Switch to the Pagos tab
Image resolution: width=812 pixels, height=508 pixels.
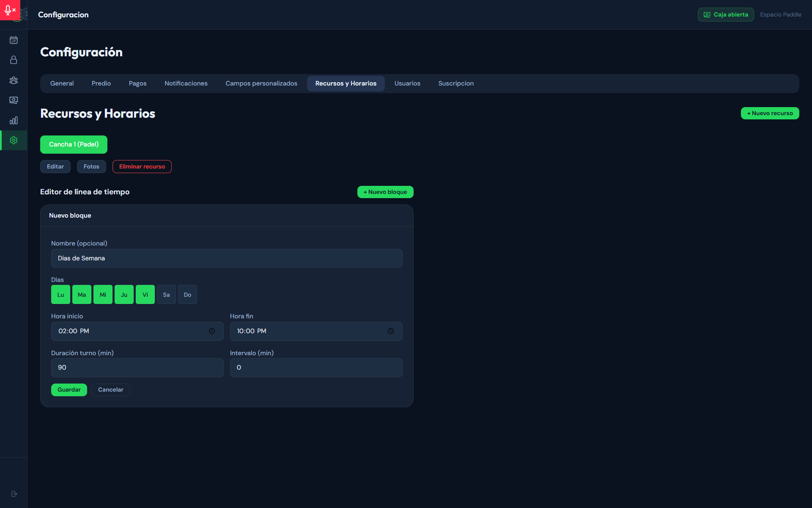pyautogui.click(x=137, y=83)
